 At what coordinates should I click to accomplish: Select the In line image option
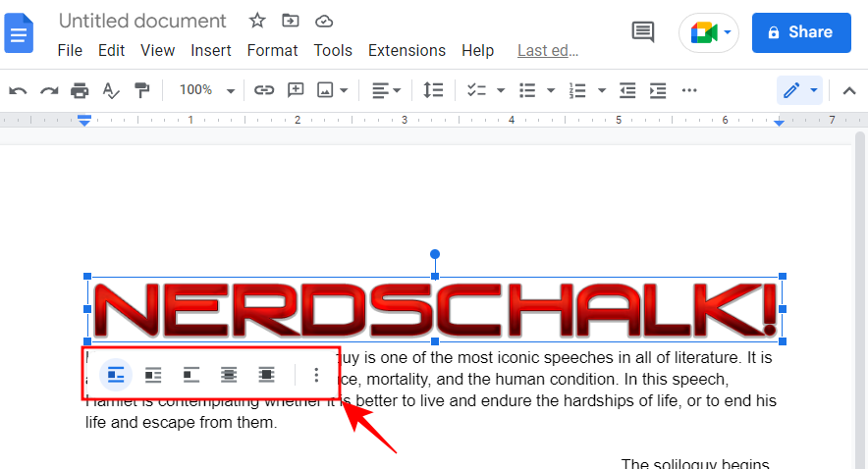point(116,375)
